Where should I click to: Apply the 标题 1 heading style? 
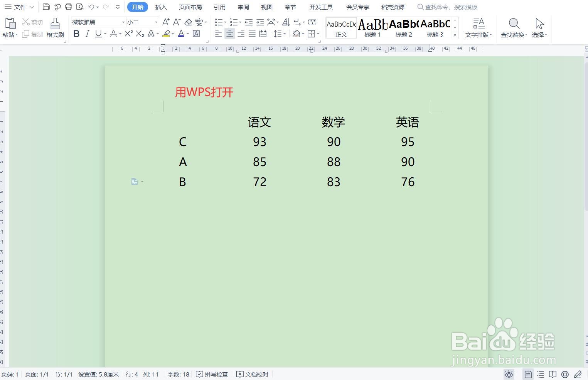point(372,28)
